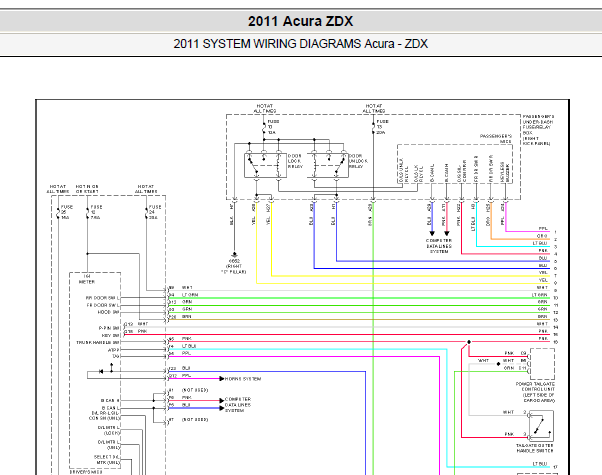This screenshot has width=602, height=475.
Task: Click the "HOOD SW" terminal label
Action: tap(109, 312)
